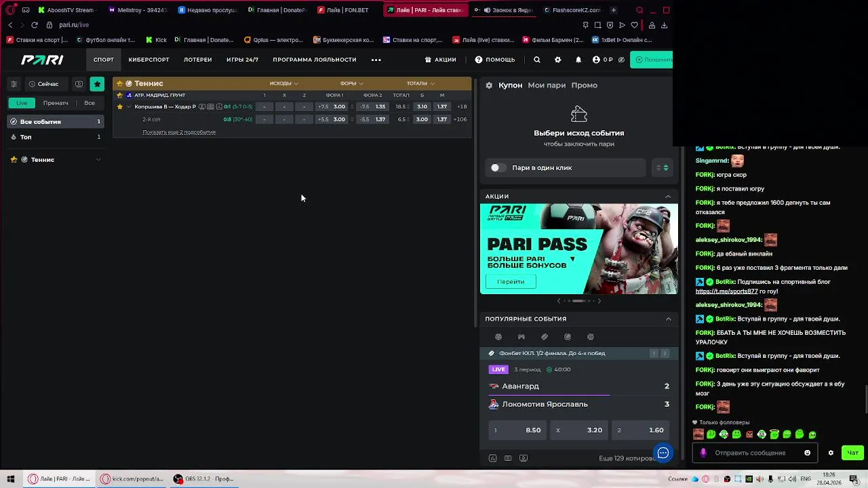Click Показать еще 2 подсобытия link
The width and height of the screenshot is (868, 488).
179,132
